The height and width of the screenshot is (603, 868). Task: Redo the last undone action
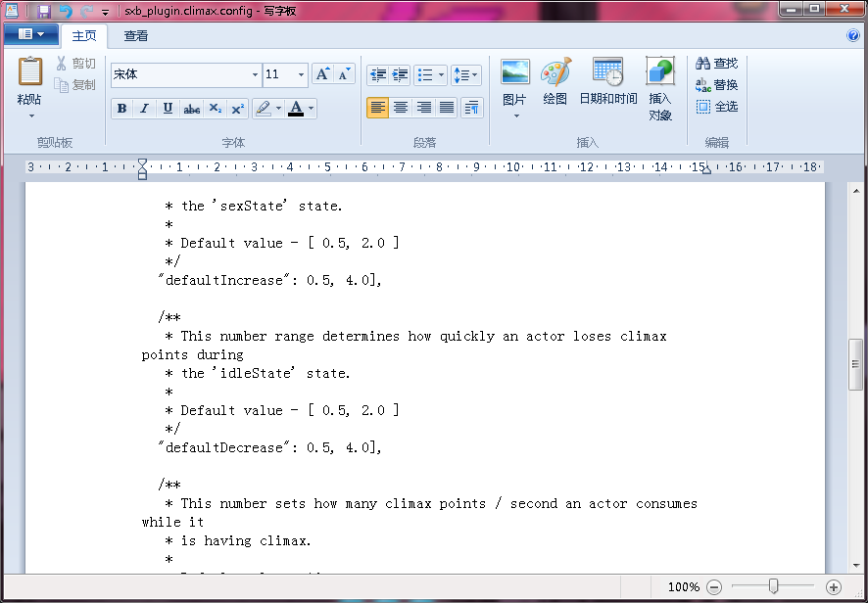86,11
